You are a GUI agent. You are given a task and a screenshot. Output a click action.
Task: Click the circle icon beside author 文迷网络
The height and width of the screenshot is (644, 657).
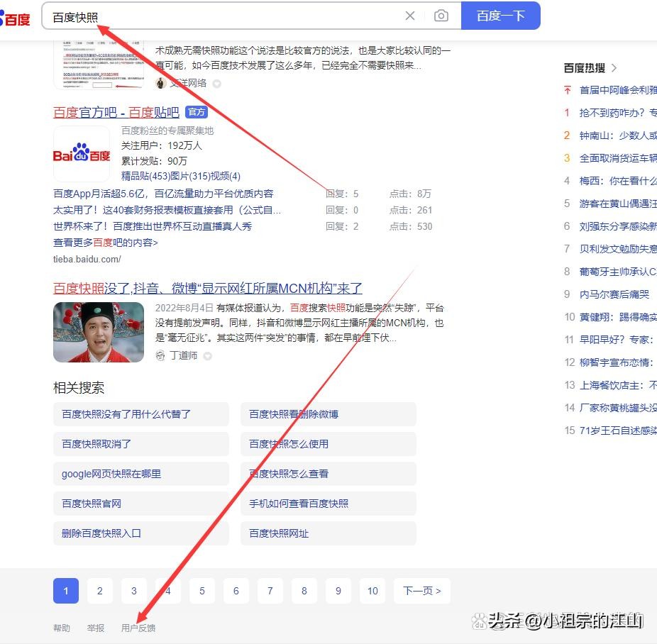pos(217,83)
